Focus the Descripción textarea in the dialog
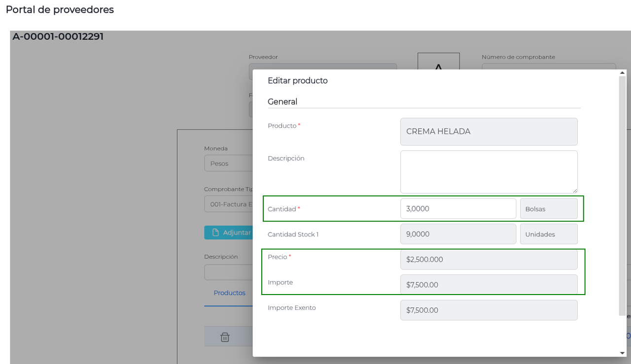Image resolution: width=631 pixels, height=364 pixels. (x=488, y=172)
